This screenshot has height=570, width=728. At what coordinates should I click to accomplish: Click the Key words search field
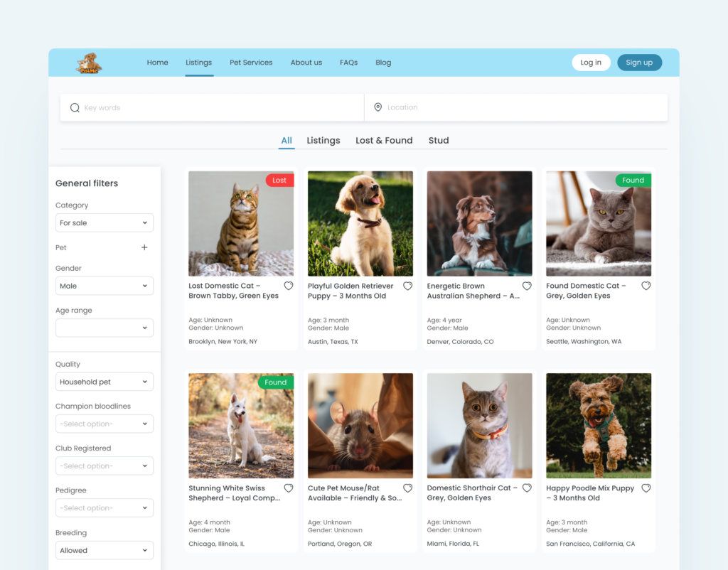[212, 108]
